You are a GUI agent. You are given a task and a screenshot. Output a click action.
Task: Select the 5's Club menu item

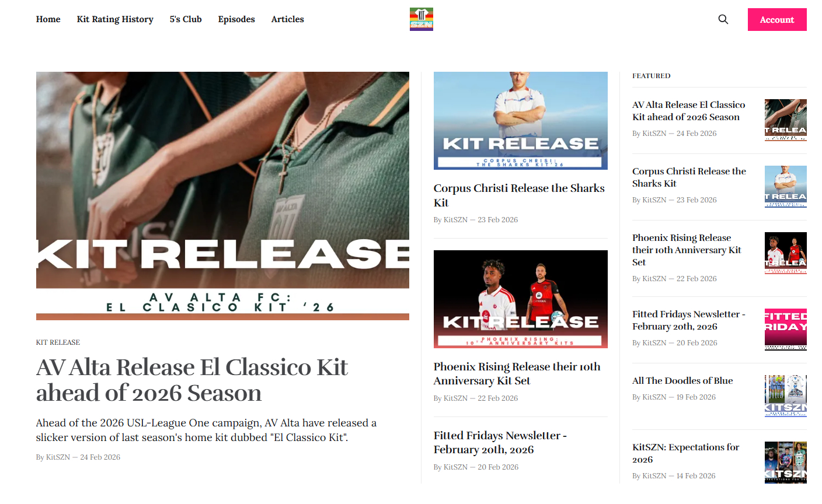[186, 19]
